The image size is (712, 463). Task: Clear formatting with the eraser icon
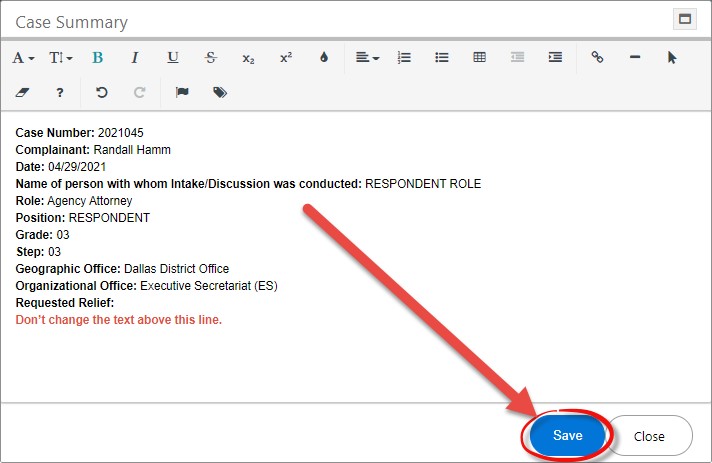22,93
